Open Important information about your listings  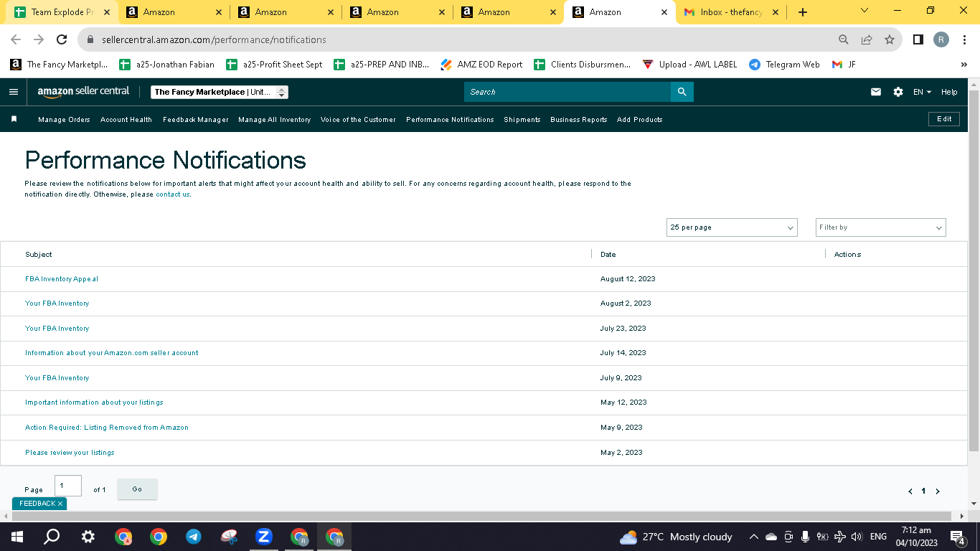tap(94, 402)
